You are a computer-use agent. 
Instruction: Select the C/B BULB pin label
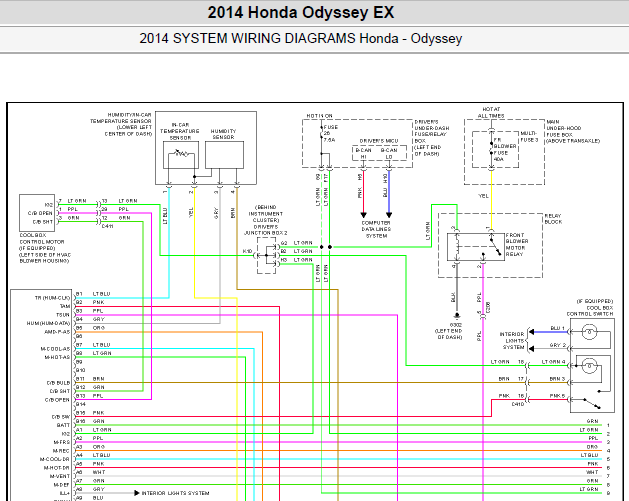pos(58,383)
